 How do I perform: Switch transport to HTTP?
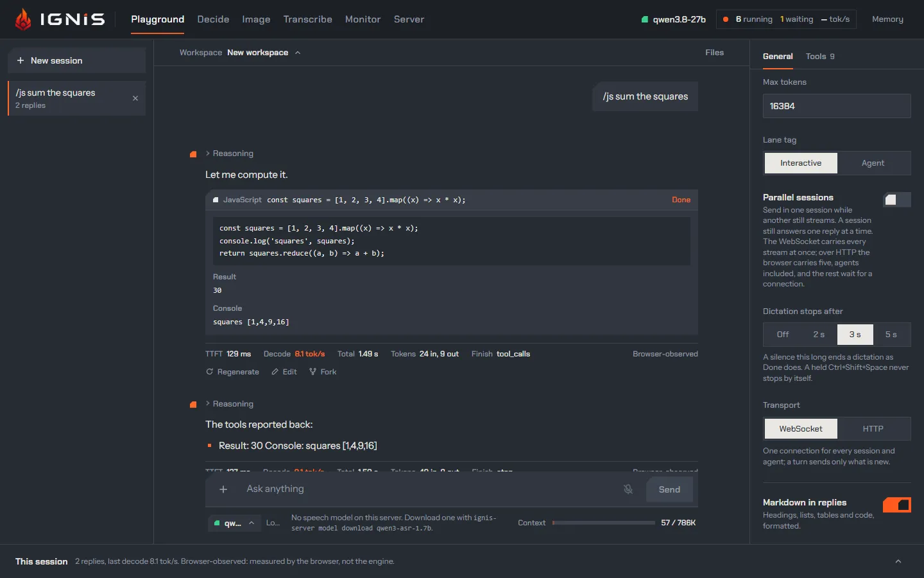pos(873,429)
